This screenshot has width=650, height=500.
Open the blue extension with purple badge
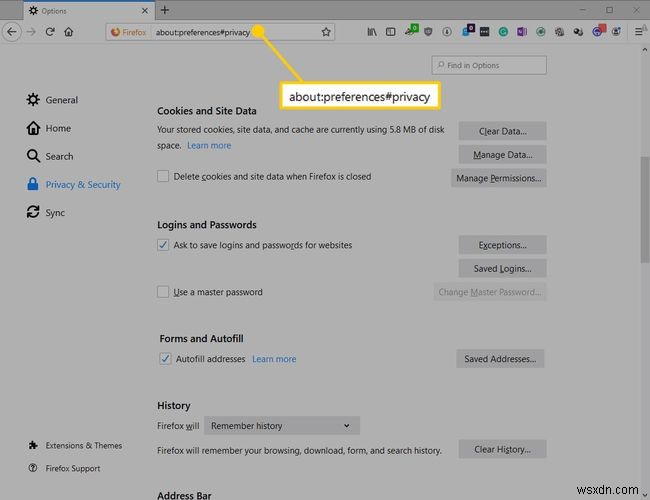pyautogui.click(x=468, y=30)
